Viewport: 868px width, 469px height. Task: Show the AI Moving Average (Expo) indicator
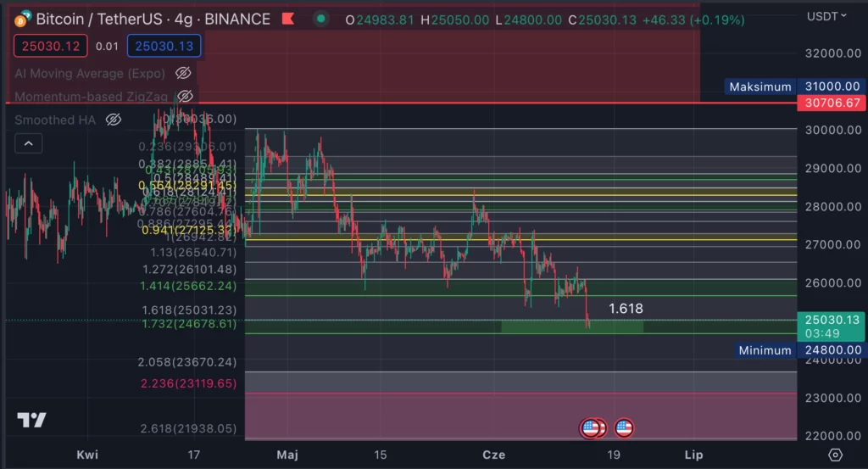[182, 74]
